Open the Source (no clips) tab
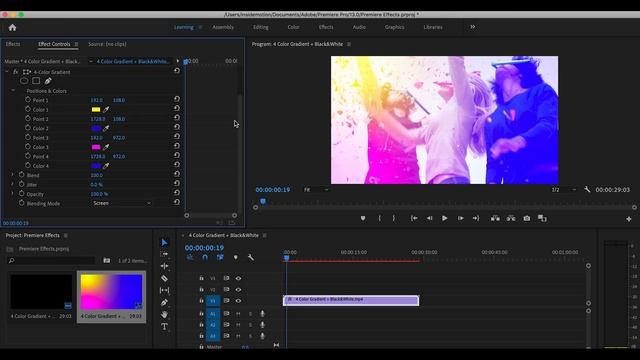Image resolution: width=640 pixels, height=360 pixels. (x=107, y=44)
